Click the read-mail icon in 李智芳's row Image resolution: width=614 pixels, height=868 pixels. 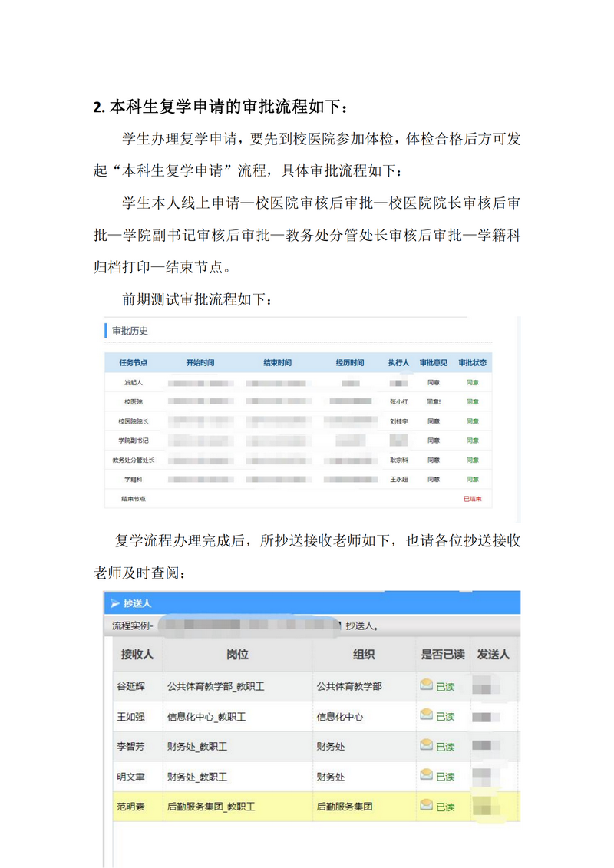point(426,745)
